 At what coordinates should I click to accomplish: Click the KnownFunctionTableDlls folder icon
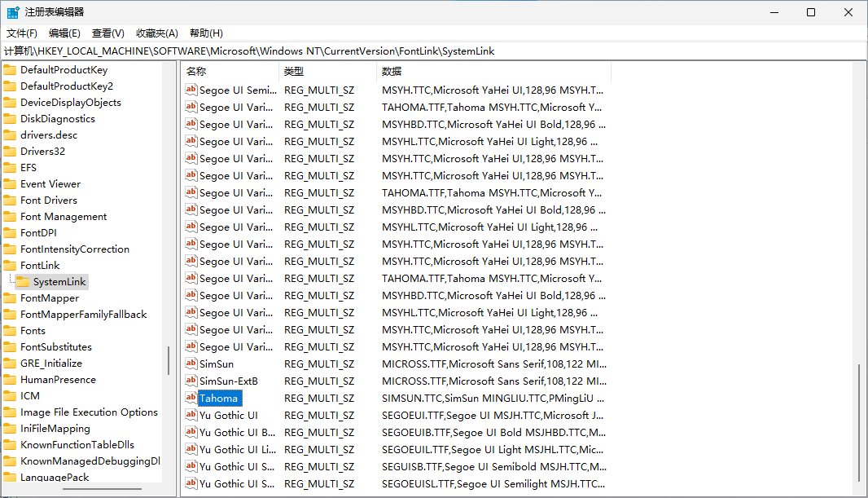10,445
